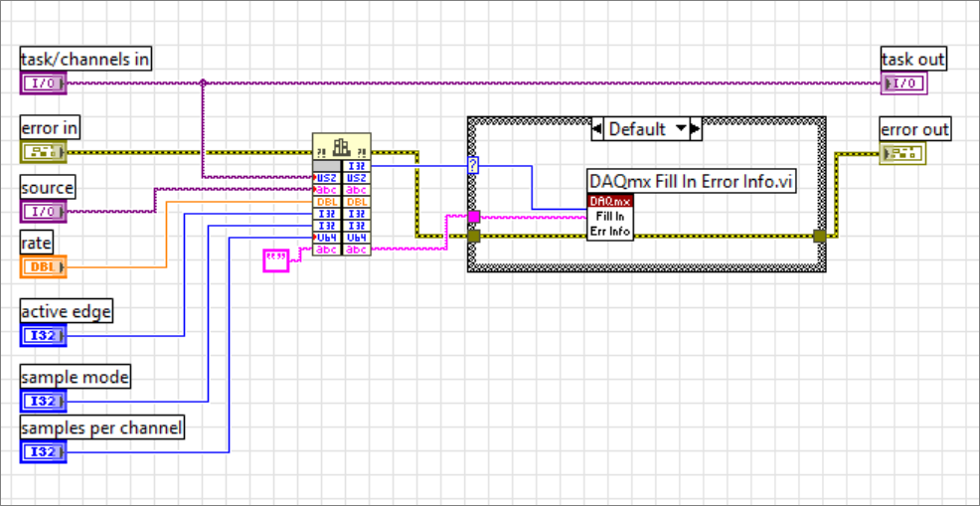Click the error in label
980x506 pixels.
point(50,129)
